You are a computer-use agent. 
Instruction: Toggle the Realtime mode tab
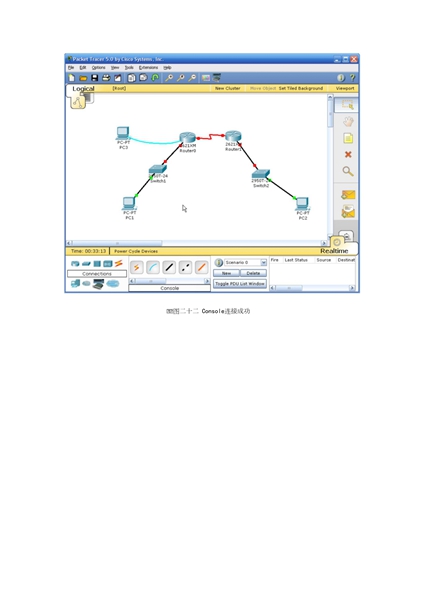point(334,251)
